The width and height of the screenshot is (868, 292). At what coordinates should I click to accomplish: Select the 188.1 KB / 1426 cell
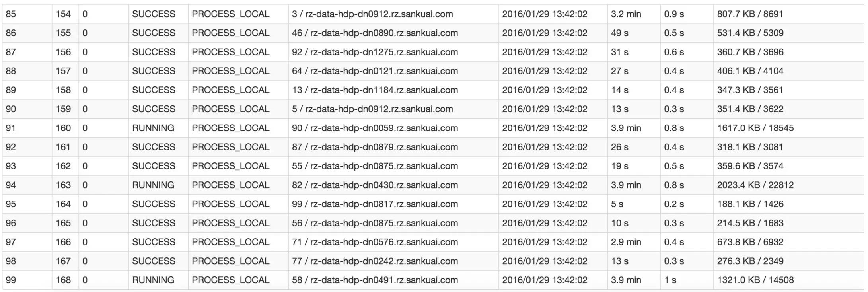(788, 204)
